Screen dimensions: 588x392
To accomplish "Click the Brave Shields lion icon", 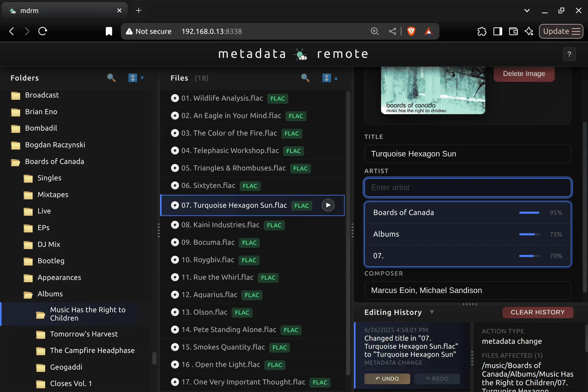I will (x=411, y=31).
